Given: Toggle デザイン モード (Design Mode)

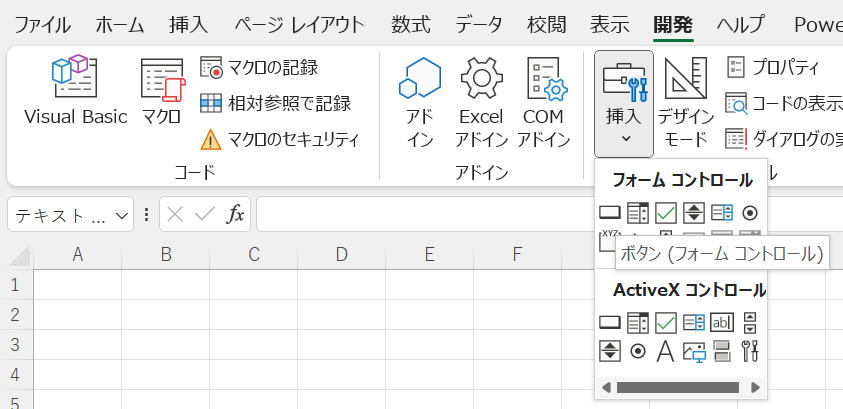Looking at the screenshot, I should point(685,103).
